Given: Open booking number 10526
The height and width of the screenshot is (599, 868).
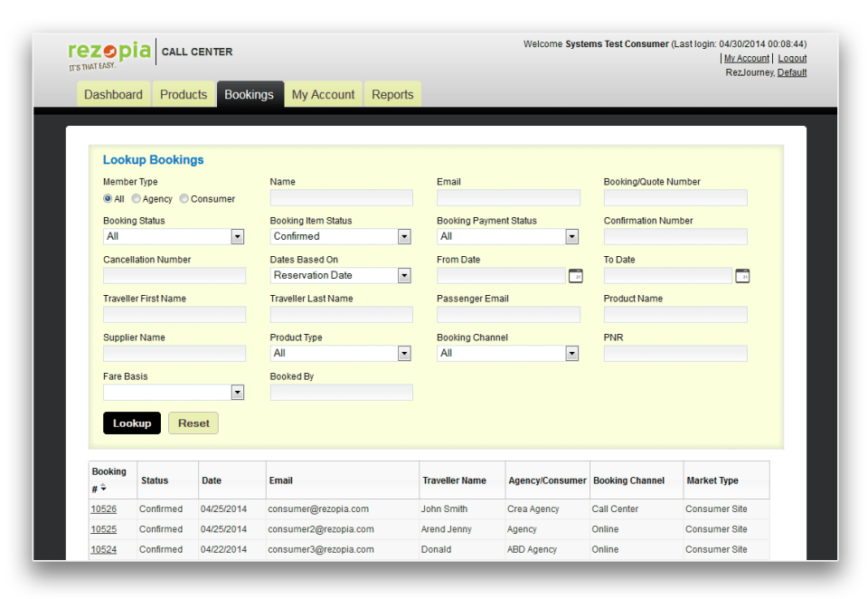Looking at the screenshot, I should point(103,509).
